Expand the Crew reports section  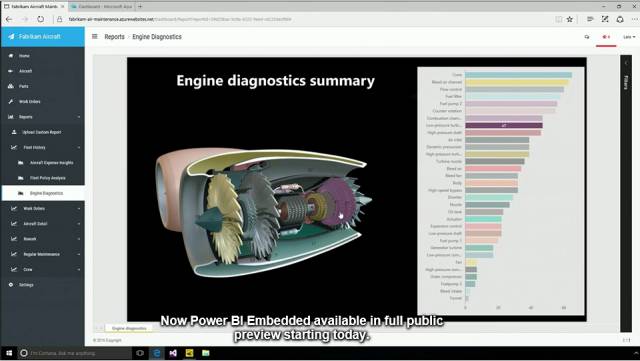pyautogui.click(x=43, y=270)
